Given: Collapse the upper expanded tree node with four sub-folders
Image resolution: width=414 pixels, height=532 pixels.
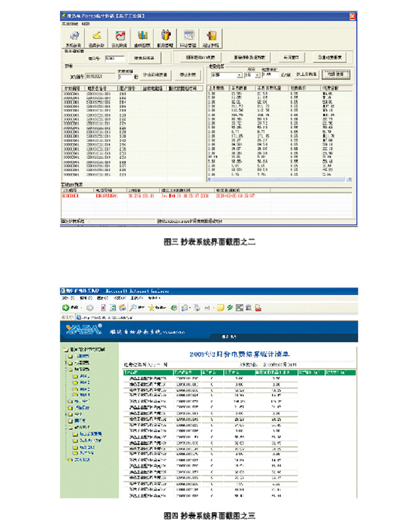Looking at the screenshot, I should click(x=66, y=369).
